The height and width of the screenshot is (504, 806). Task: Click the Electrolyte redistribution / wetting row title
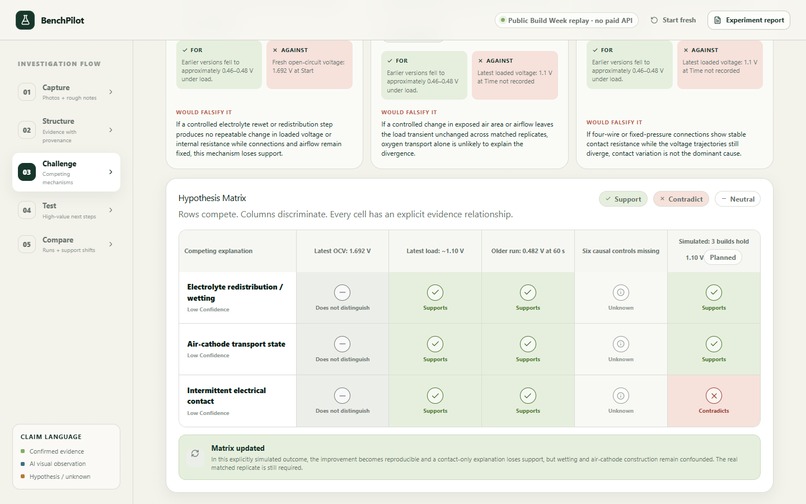(235, 293)
